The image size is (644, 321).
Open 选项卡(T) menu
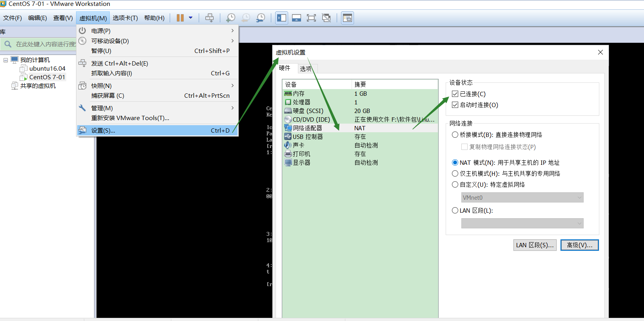pos(125,18)
